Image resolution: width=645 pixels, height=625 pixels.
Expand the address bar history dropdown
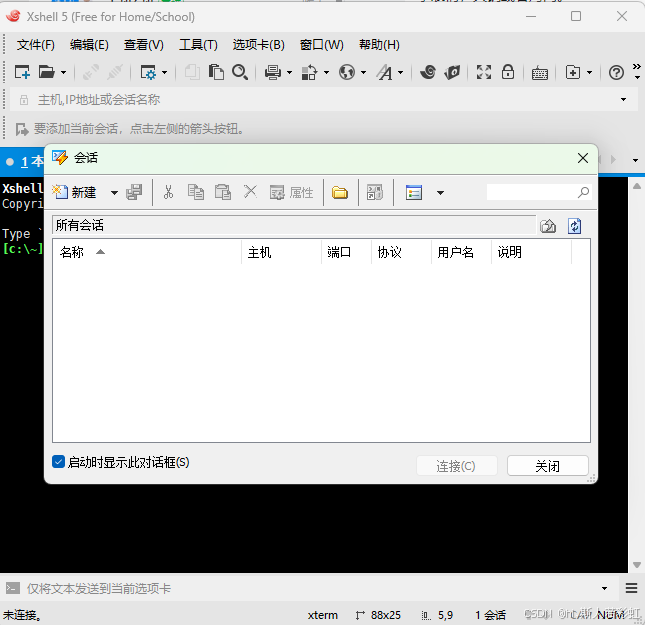coord(624,100)
